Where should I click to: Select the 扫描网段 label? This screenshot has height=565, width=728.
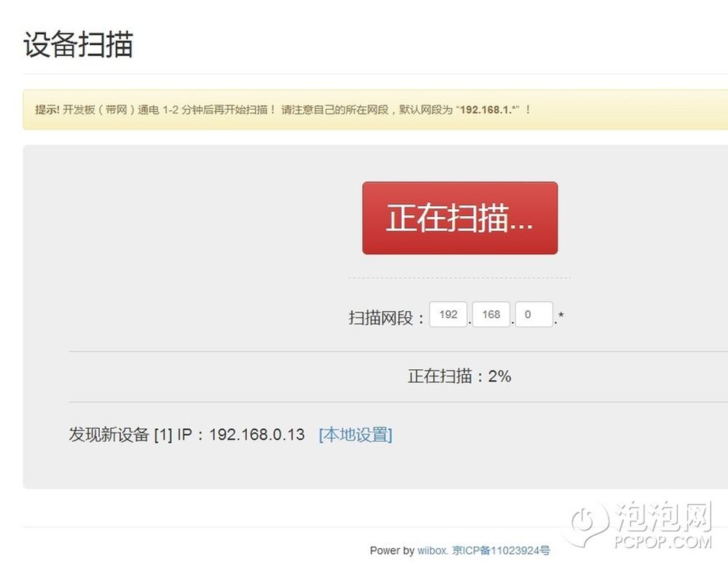386,318
